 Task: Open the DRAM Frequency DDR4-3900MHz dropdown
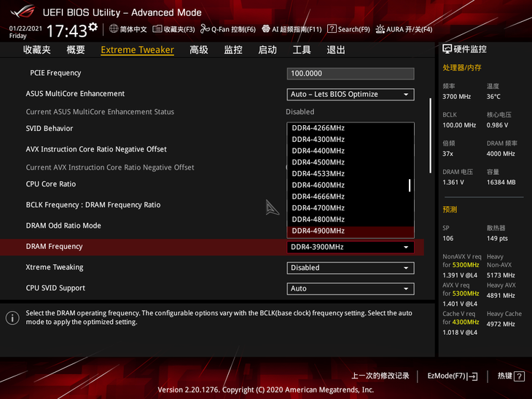click(350, 247)
